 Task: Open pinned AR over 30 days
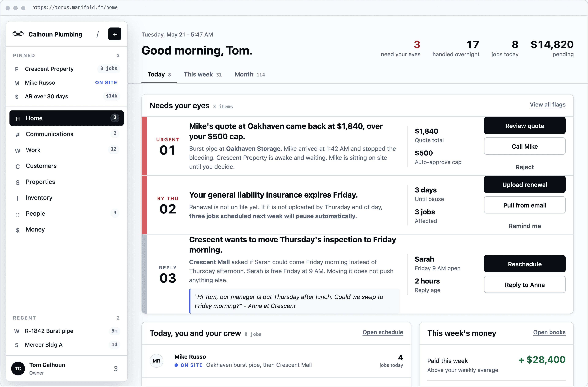[66, 96]
